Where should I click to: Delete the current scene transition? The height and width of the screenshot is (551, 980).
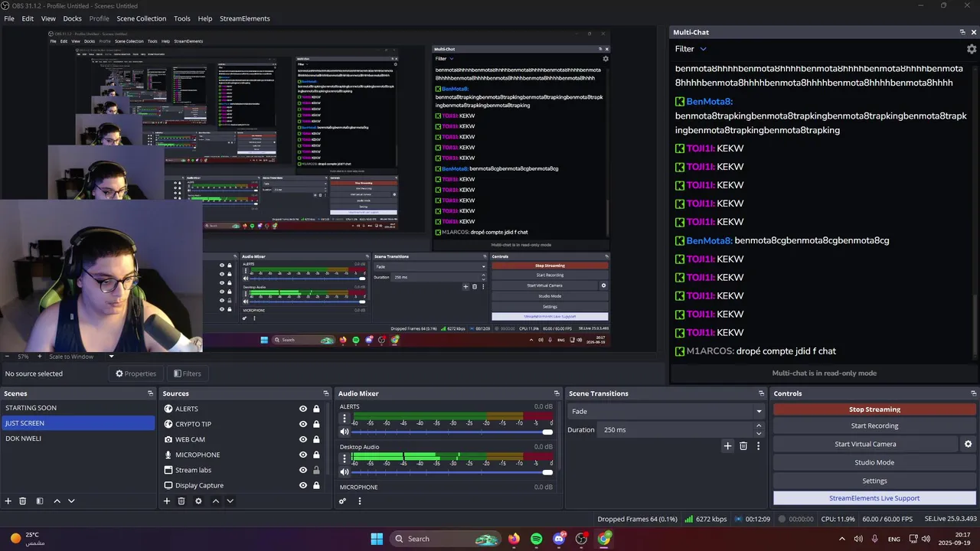click(743, 445)
